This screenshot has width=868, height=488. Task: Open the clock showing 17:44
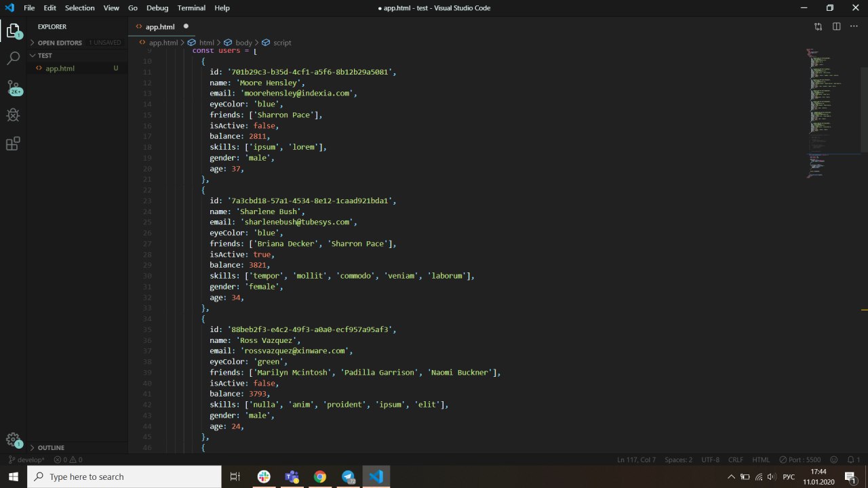[819, 476]
